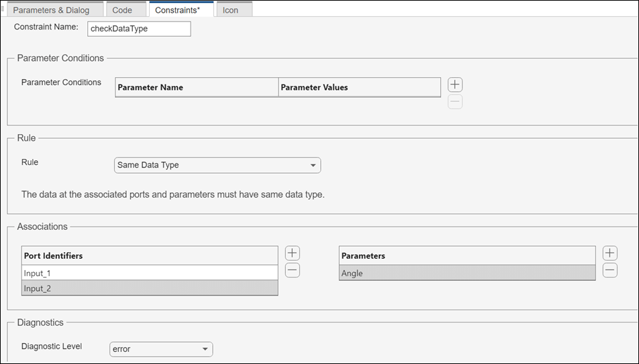Click the Port Identifiers column header
The image size is (639, 364).
[x=149, y=255]
